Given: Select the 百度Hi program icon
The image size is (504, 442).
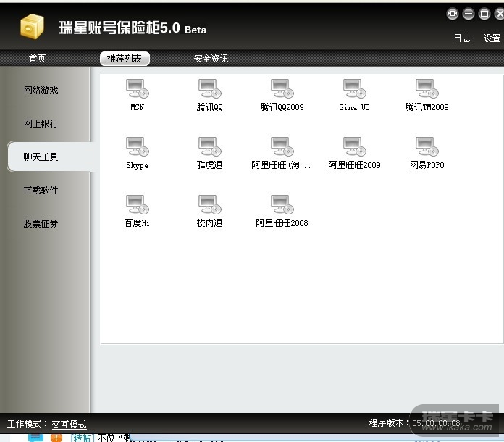Looking at the screenshot, I should (x=138, y=204).
